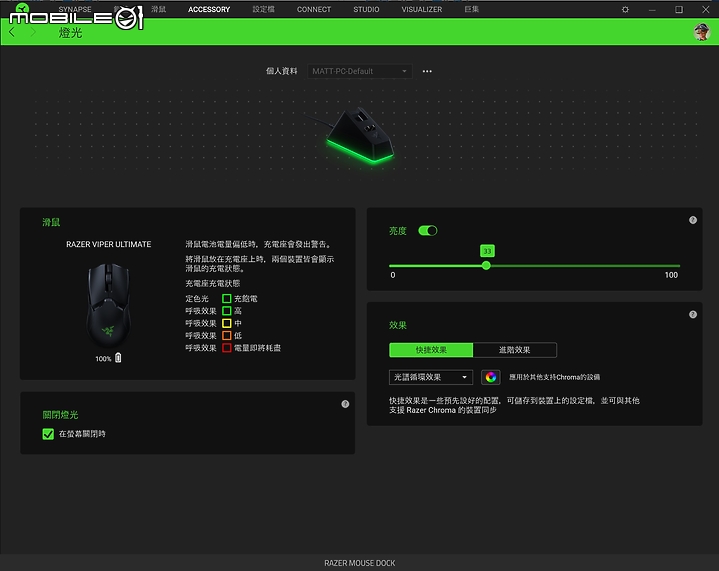The height and width of the screenshot is (571, 719).
Task: Open the VISUALIZER tab
Action: pyautogui.click(x=422, y=9)
